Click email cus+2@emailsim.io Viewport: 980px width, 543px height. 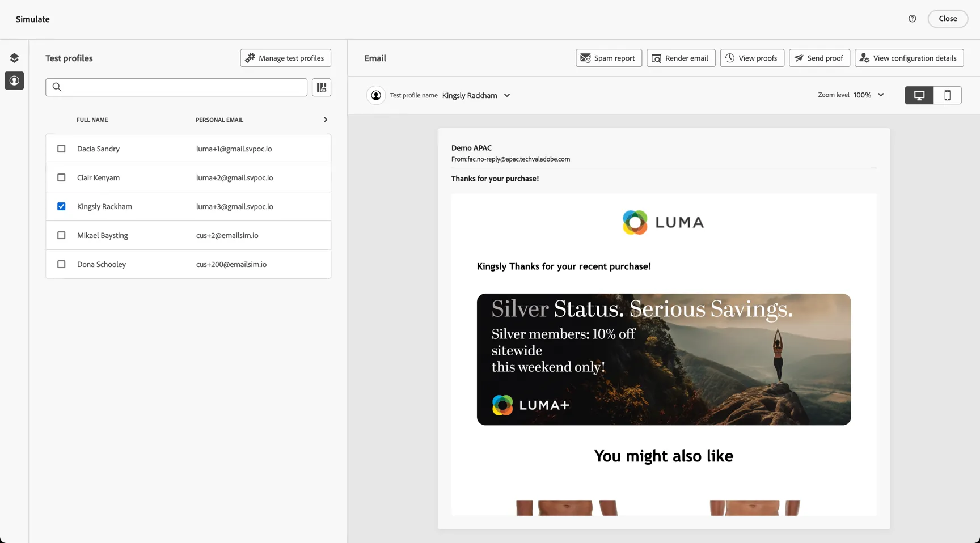point(227,236)
